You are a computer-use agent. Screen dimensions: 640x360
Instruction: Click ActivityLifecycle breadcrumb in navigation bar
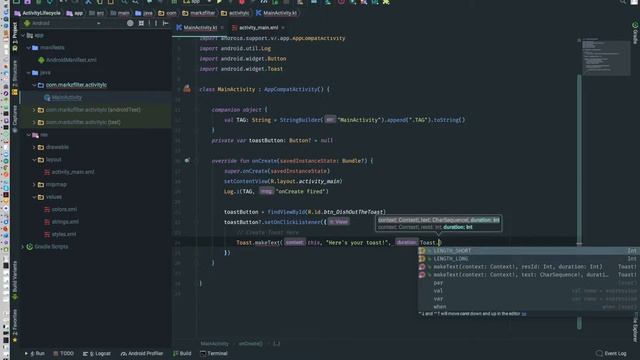click(38, 13)
